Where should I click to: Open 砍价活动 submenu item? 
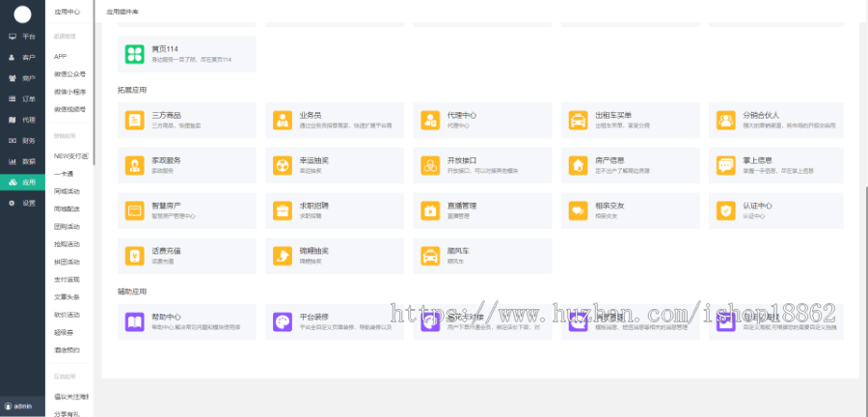click(67, 315)
